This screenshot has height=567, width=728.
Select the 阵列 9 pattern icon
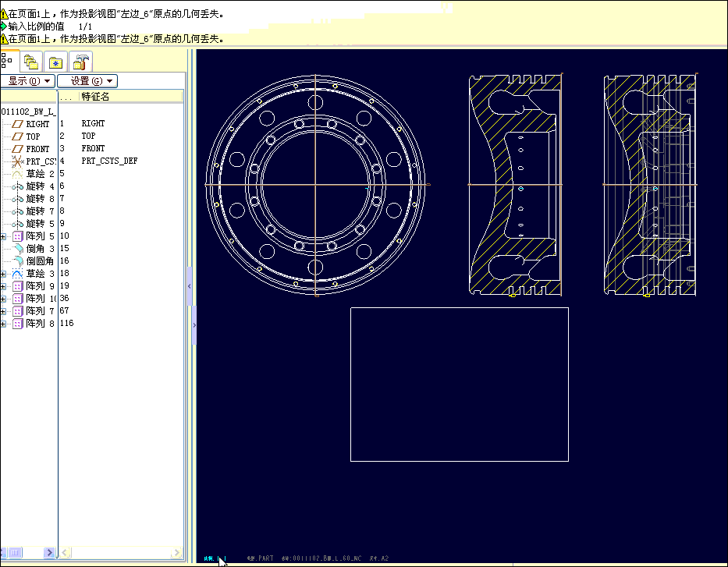point(17,286)
